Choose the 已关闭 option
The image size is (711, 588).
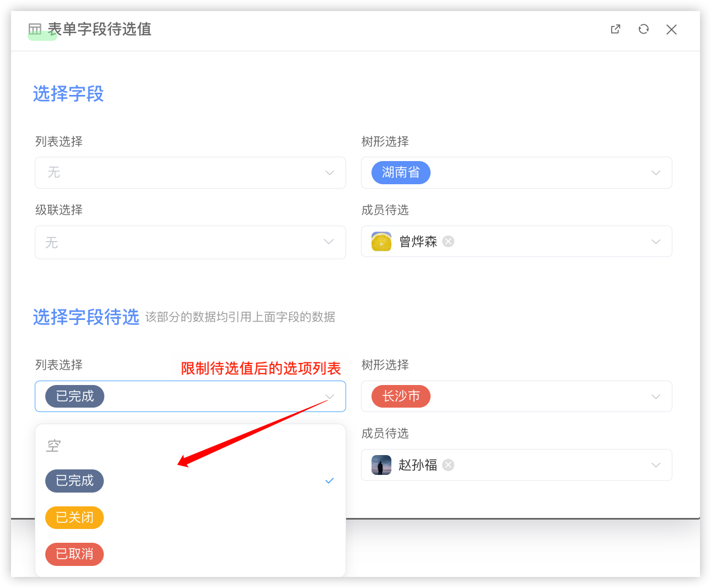75,517
